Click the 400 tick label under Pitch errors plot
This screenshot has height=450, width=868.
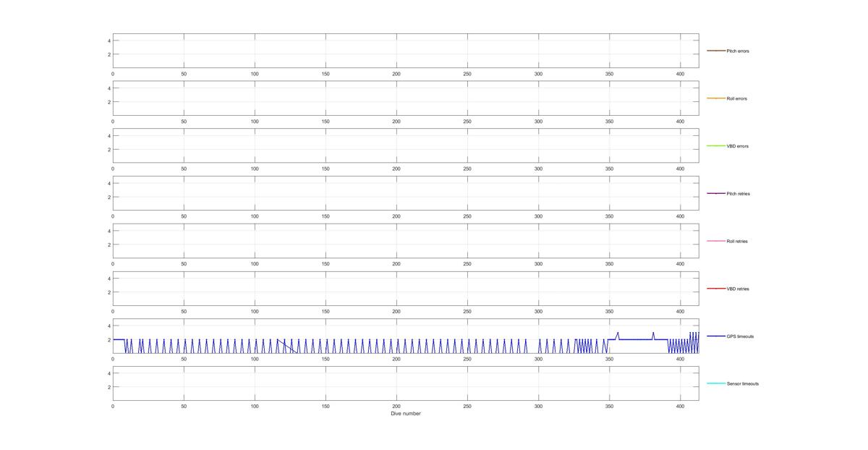[680, 74]
